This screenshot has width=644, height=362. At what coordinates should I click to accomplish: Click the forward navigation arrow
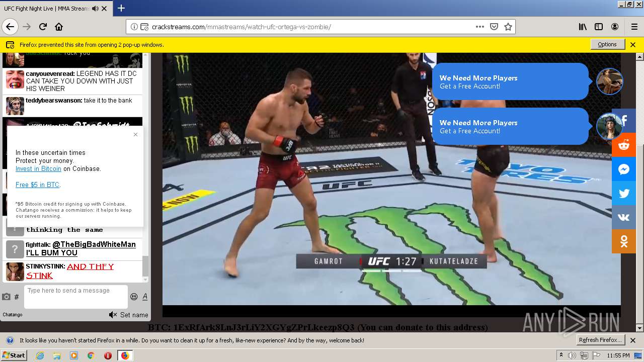tap(27, 27)
